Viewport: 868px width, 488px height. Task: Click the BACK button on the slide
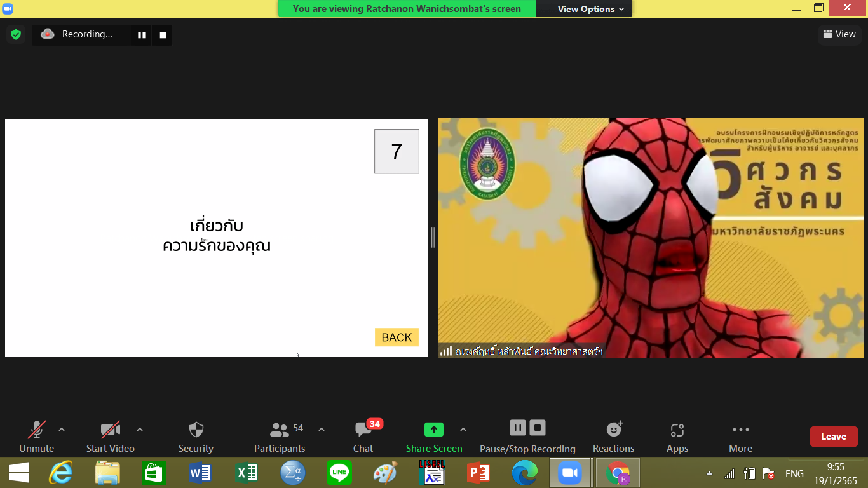click(x=397, y=337)
